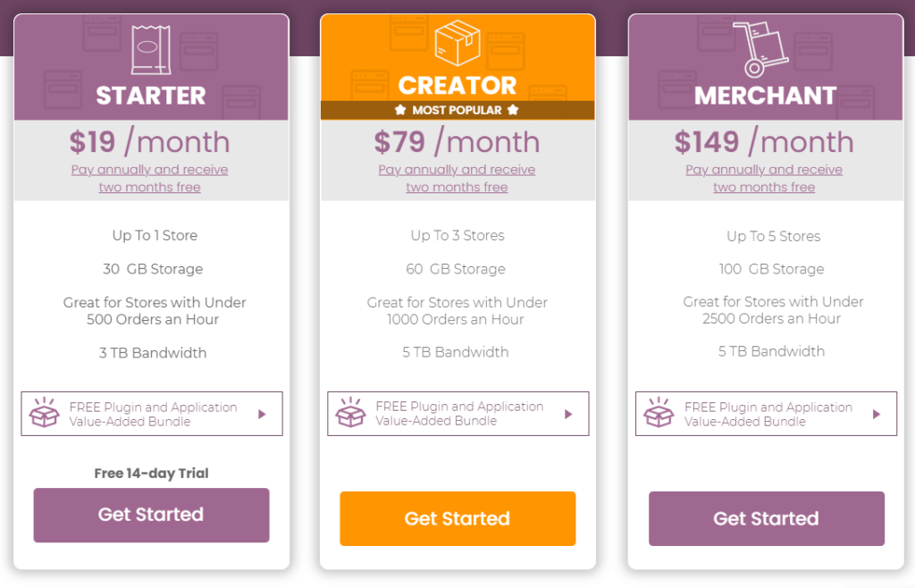This screenshot has height=588, width=915.
Task: Open Starter's pay annually two months free link
Action: coord(150,179)
